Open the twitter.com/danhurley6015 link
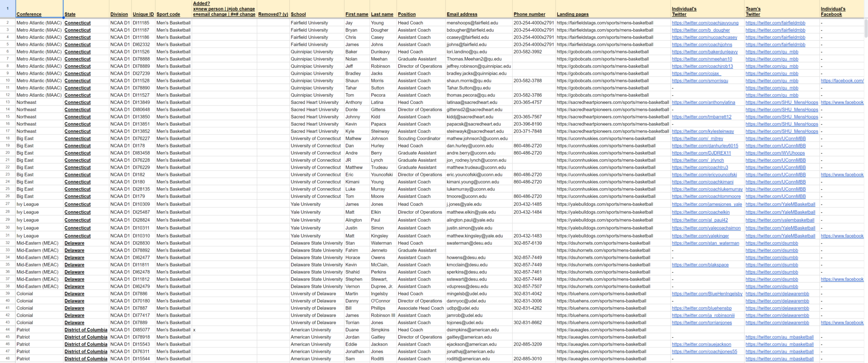The image size is (868, 363). tap(705, 146)
